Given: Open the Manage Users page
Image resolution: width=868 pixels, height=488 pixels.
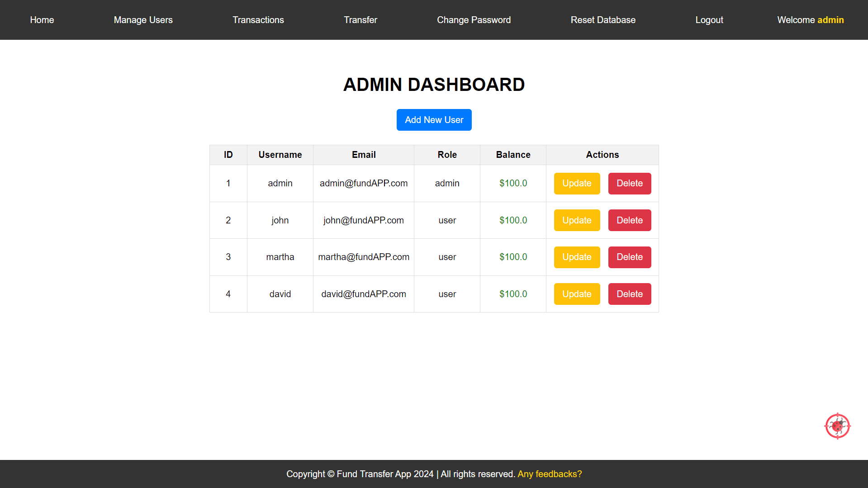Looking at the screenshot, I should coord(143,20).
